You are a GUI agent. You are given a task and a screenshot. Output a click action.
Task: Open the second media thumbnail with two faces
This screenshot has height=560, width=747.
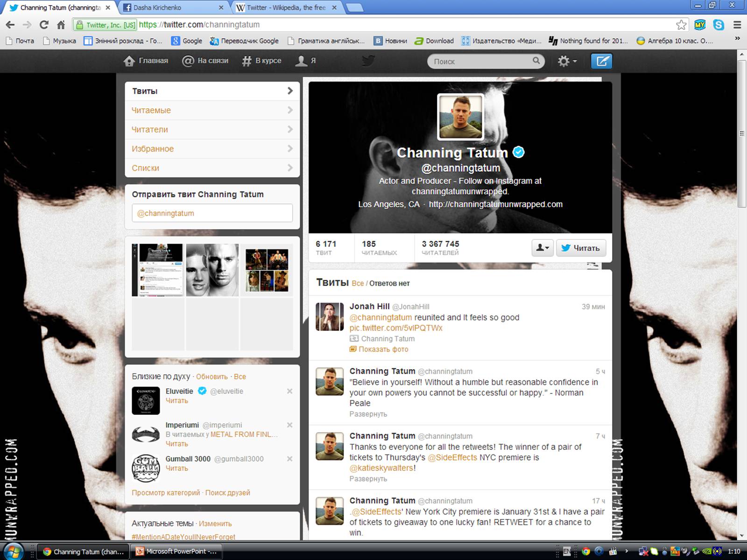(x=212, y=270)
